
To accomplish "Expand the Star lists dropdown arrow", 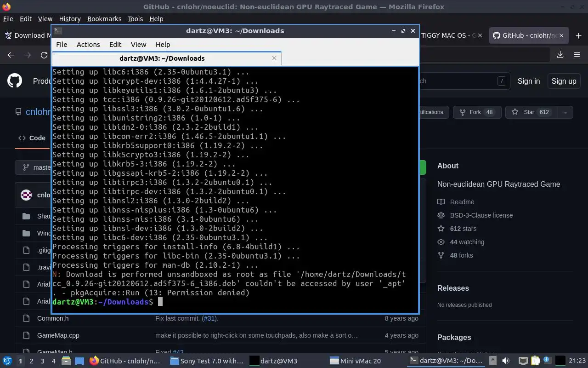I will [x=565, y=112].
